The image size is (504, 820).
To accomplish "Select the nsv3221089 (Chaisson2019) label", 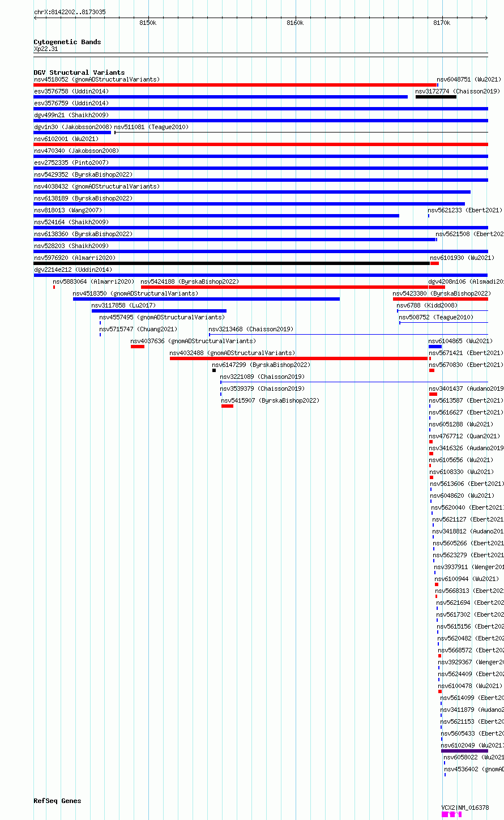I will 262,377.
